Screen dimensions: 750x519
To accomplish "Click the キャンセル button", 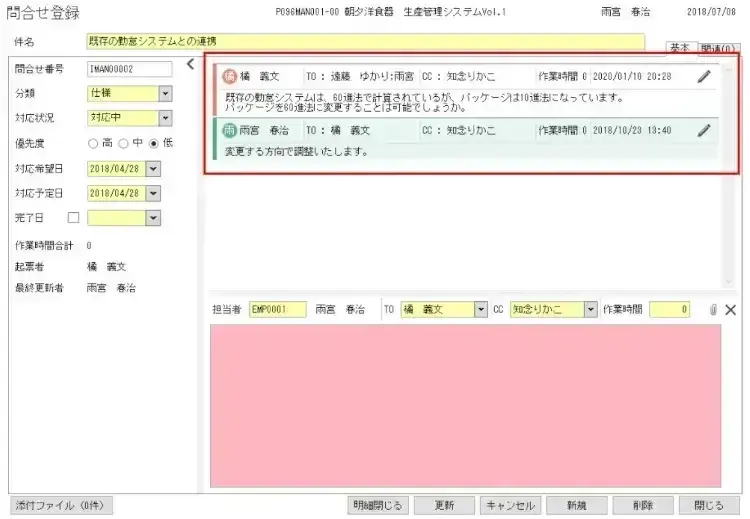I will pos(510,505).
